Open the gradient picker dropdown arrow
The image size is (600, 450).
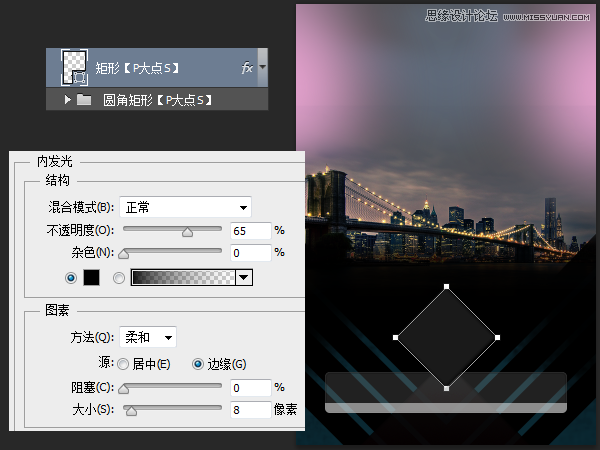244,277
